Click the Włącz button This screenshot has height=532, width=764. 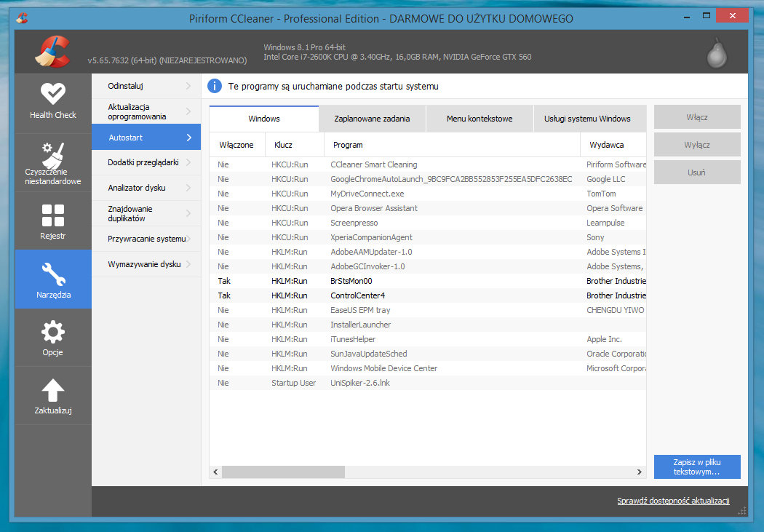tap(697, 117)
